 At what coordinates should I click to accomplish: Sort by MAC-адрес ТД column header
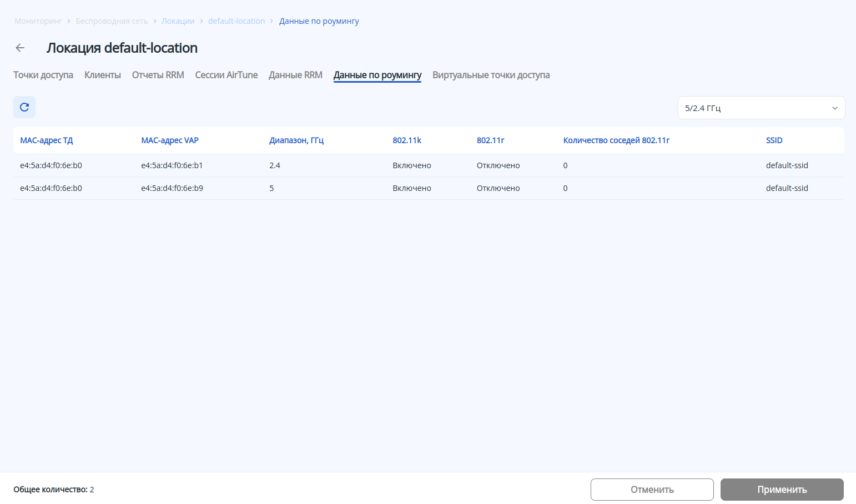(47, 140)
